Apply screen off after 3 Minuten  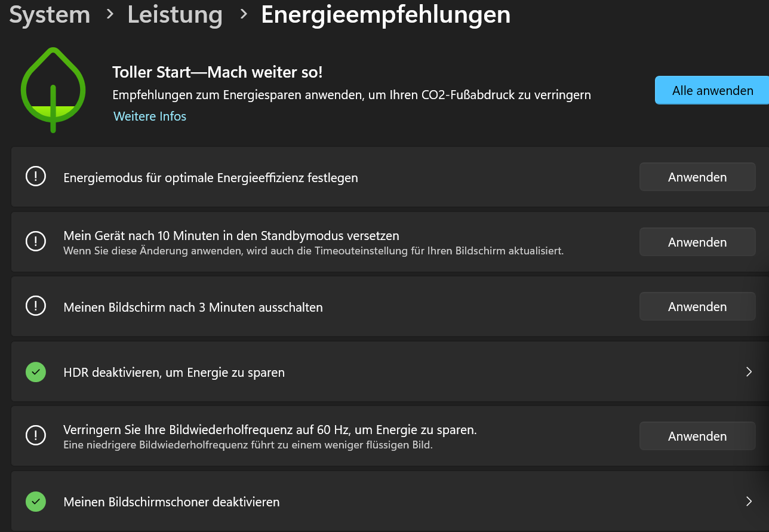[x=697, y=306]
